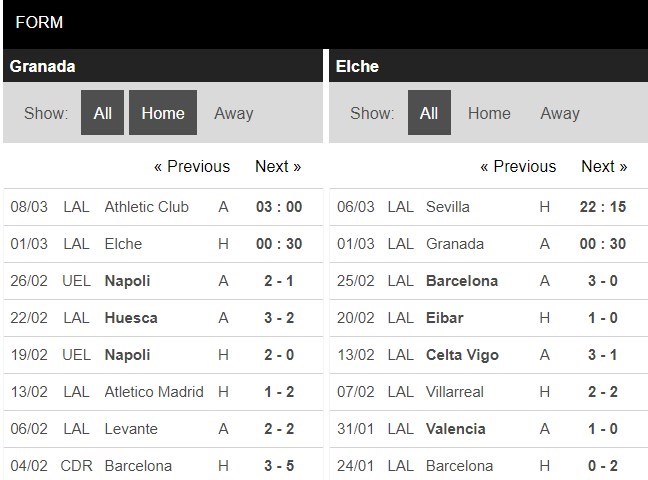This screenshot has height=480, width=648.
Task: Show all Granada matches
Action: tap(102, 113)
